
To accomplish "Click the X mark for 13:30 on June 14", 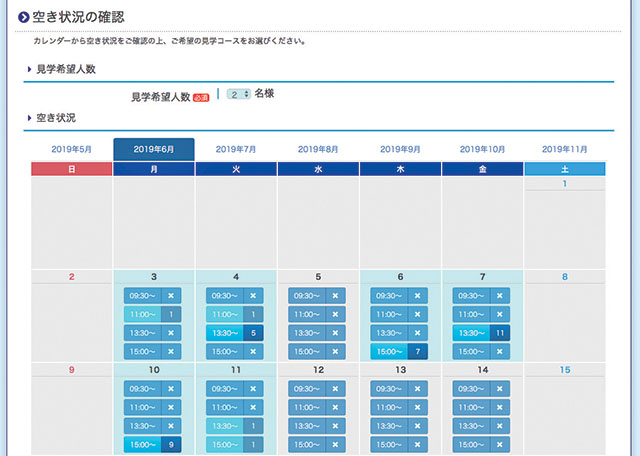I will pyautogui.click(x=499, y=426).
